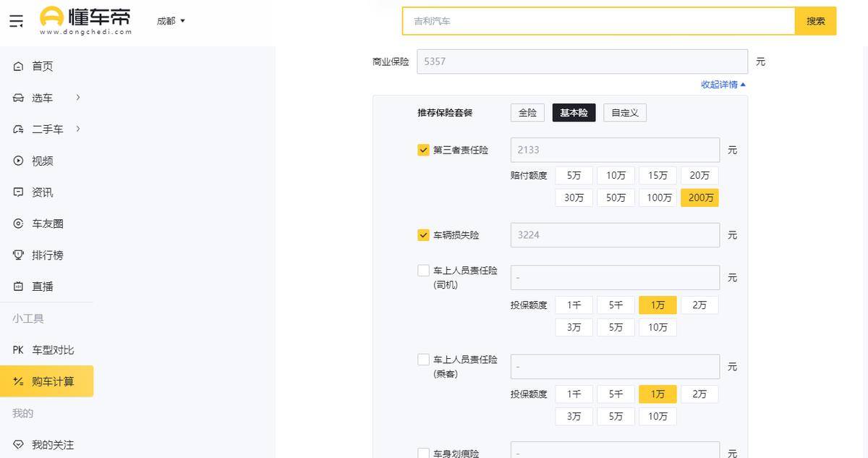
Task: Collapse details via 收起详情
Action: [723, 85]
